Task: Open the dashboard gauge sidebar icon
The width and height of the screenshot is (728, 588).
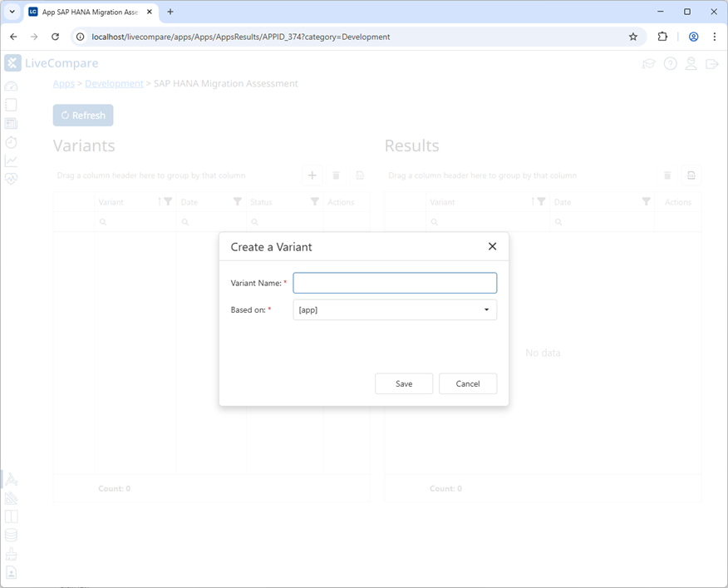Action: pos(11,86)
